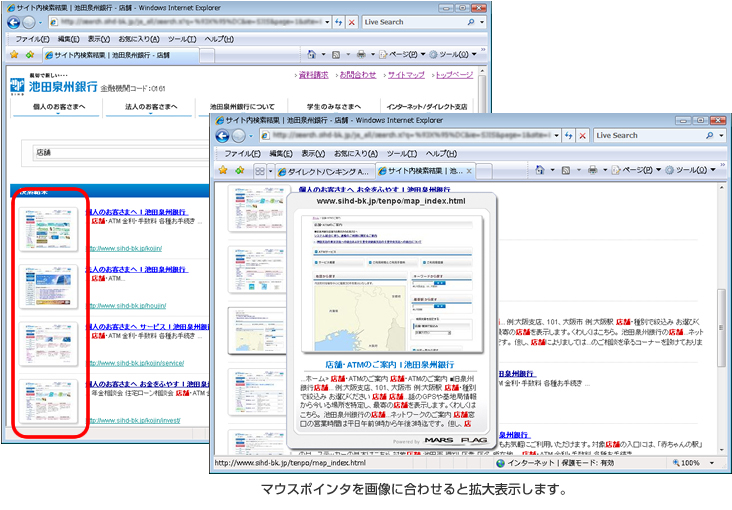Open Live Search options arrow in front window

click(721, 135)
